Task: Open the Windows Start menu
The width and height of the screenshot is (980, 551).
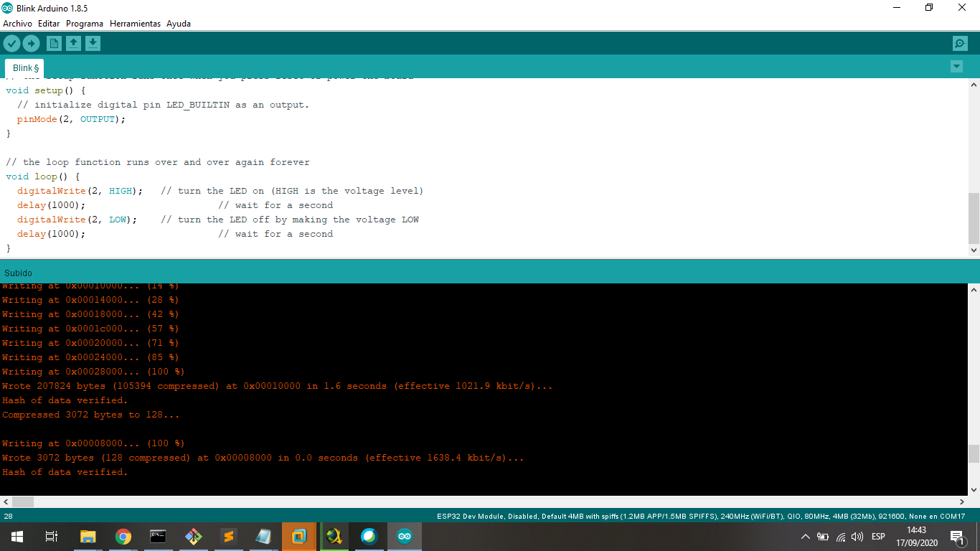Action: pyautogui.click(x=17, y=537)
